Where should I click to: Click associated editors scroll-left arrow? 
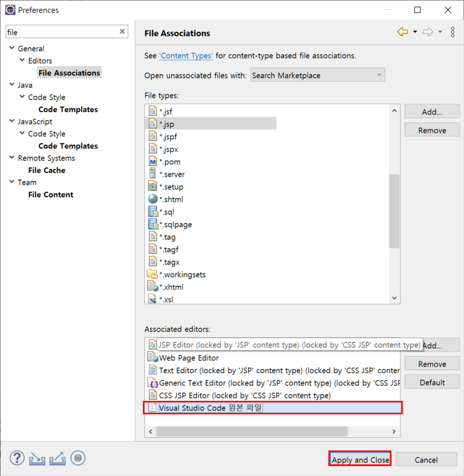tap(150, 432)
